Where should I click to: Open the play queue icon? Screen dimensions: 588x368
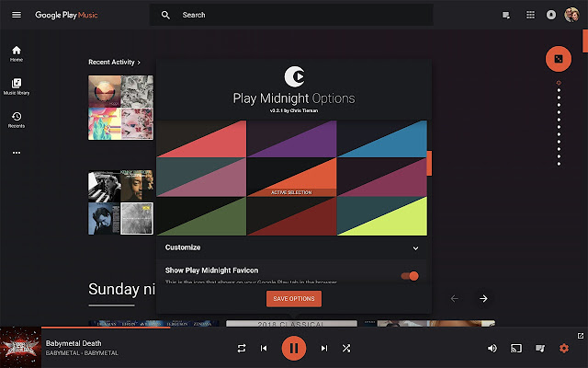[540, 349]
